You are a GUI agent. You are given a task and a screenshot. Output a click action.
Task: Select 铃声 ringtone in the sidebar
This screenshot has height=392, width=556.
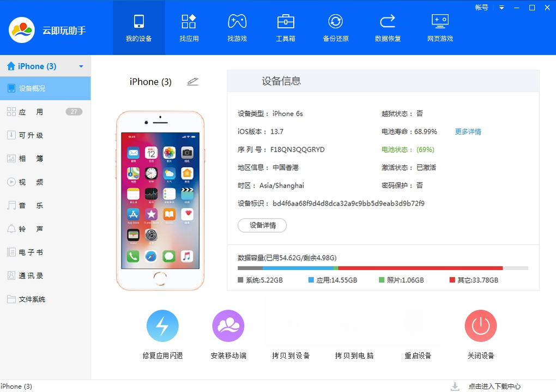pos(45,229)
